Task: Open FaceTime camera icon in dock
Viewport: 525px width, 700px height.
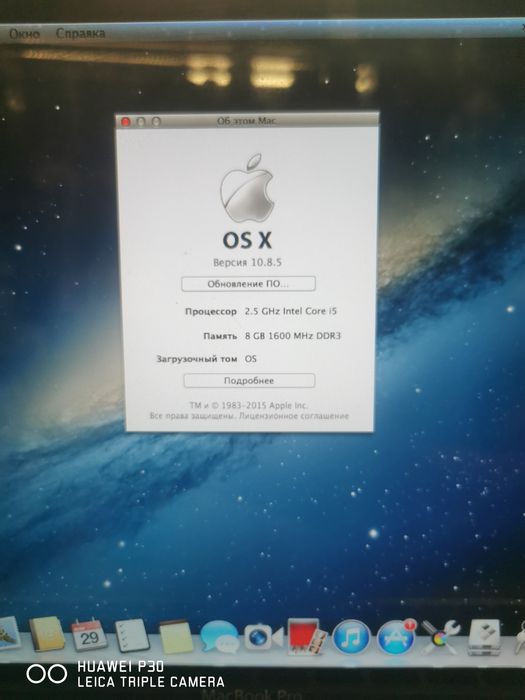Action: (x=263, y=638)
